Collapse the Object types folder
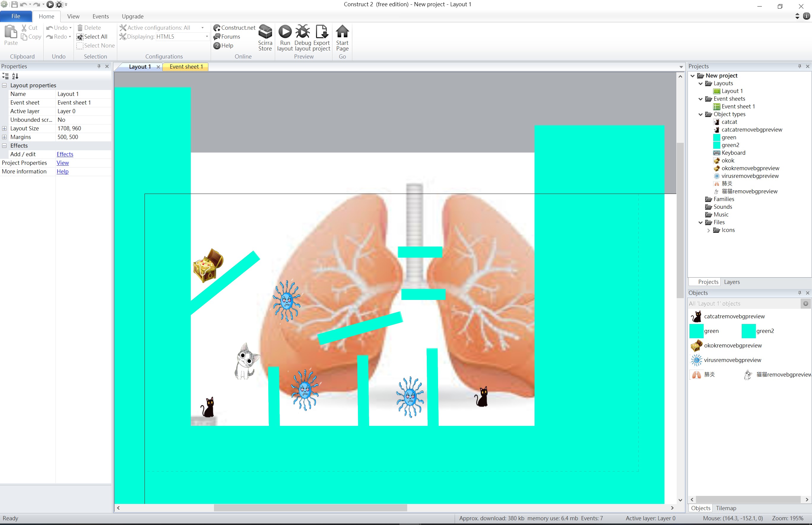This screenshot has height=525, width=812. coord(701,115)
